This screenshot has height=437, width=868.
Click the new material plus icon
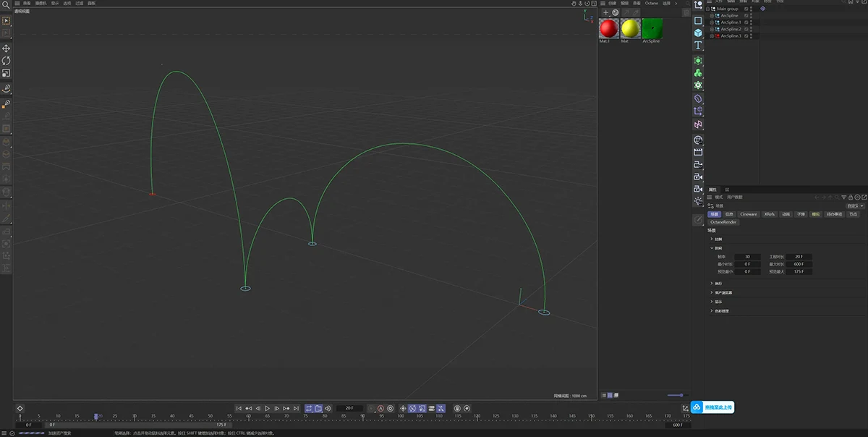[x=605, y=12]
